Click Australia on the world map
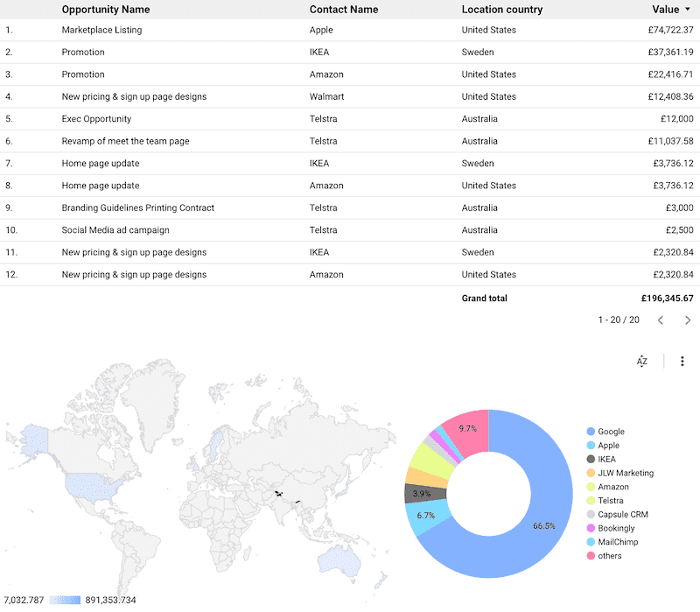Viewport: 700px width, 612px height. 339,560
